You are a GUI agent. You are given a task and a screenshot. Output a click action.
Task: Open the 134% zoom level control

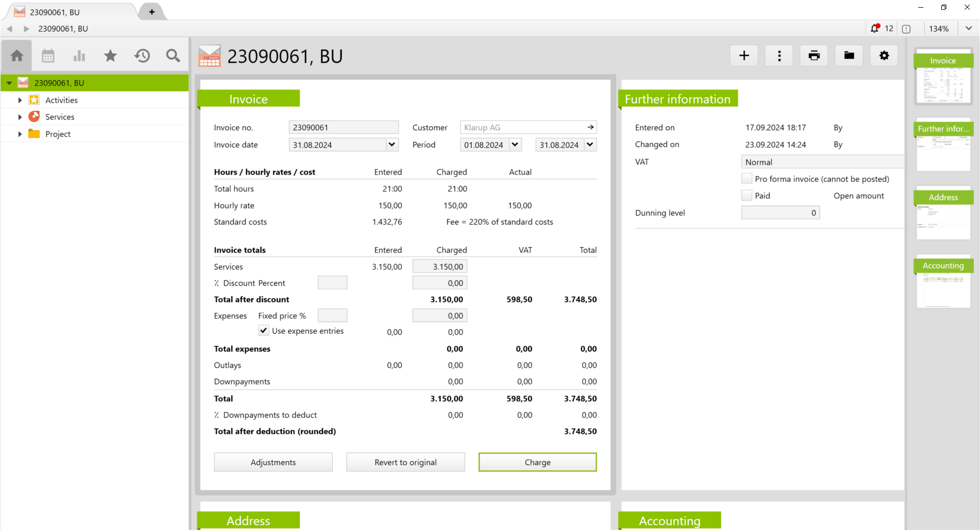click(939, 28)
